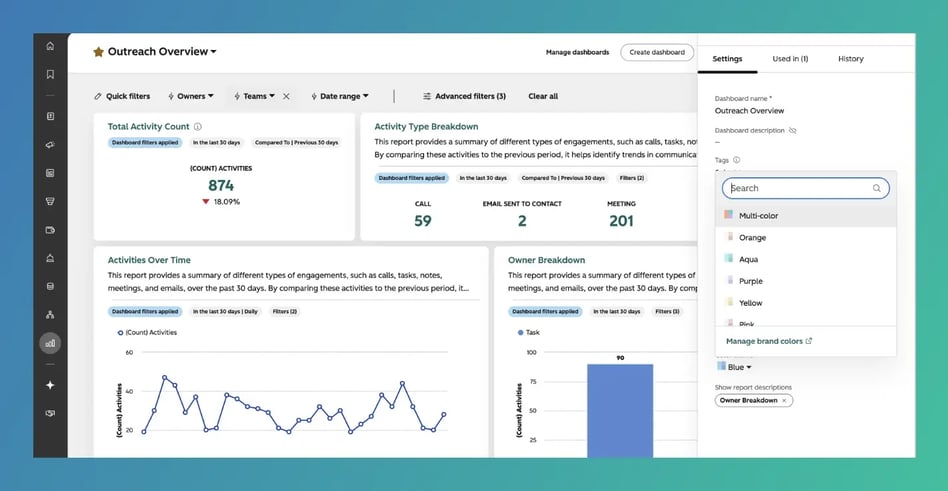Click the Dashboard name value Outreach Overview

(749, 111)
